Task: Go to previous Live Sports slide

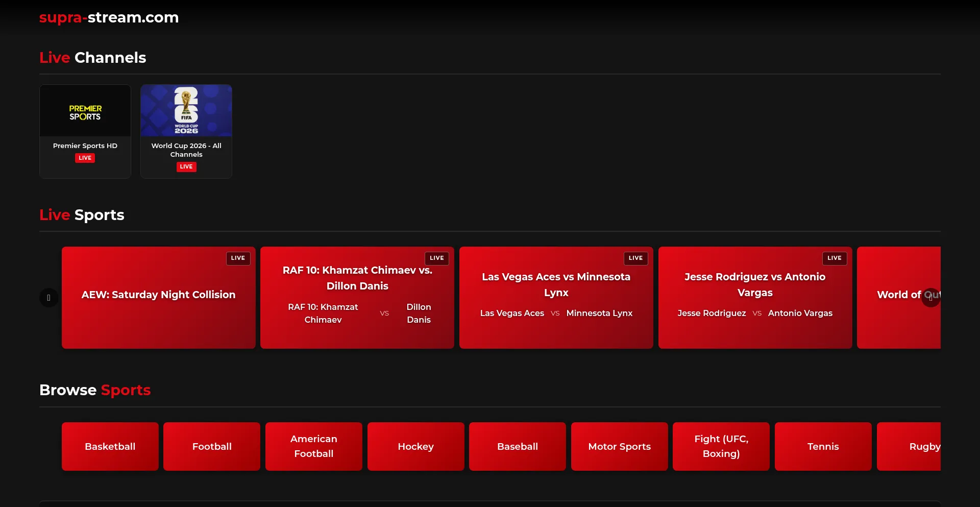Action: pos(48,298)
